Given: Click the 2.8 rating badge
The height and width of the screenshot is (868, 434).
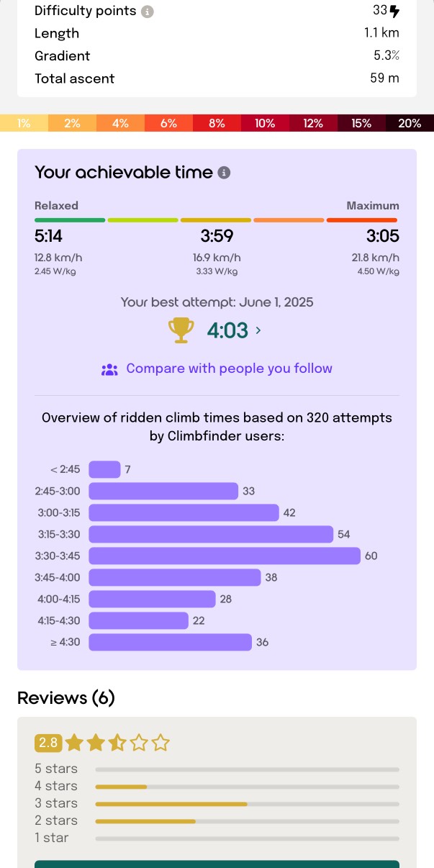Looking at the screenshot, I should click(x=48, y=743).
